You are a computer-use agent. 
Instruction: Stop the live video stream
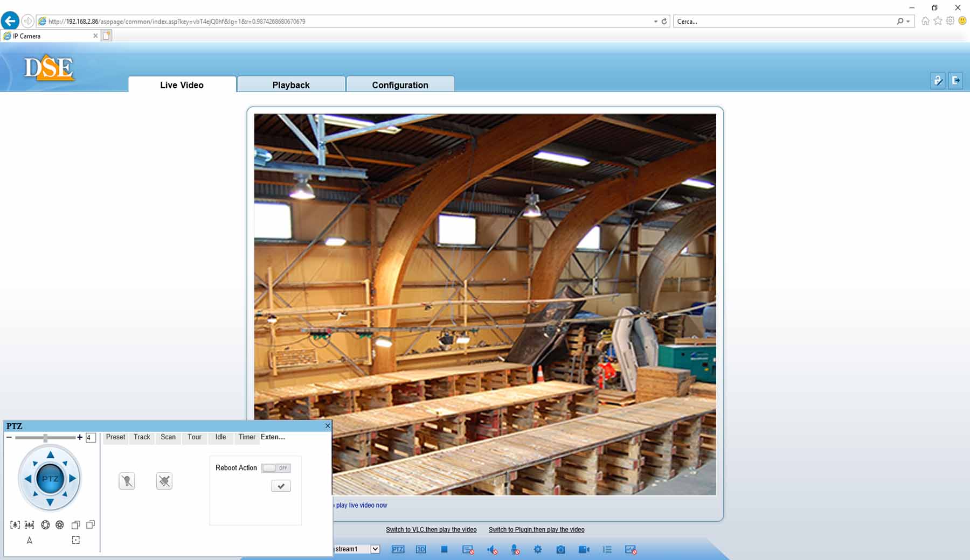[x=444, y=549]
